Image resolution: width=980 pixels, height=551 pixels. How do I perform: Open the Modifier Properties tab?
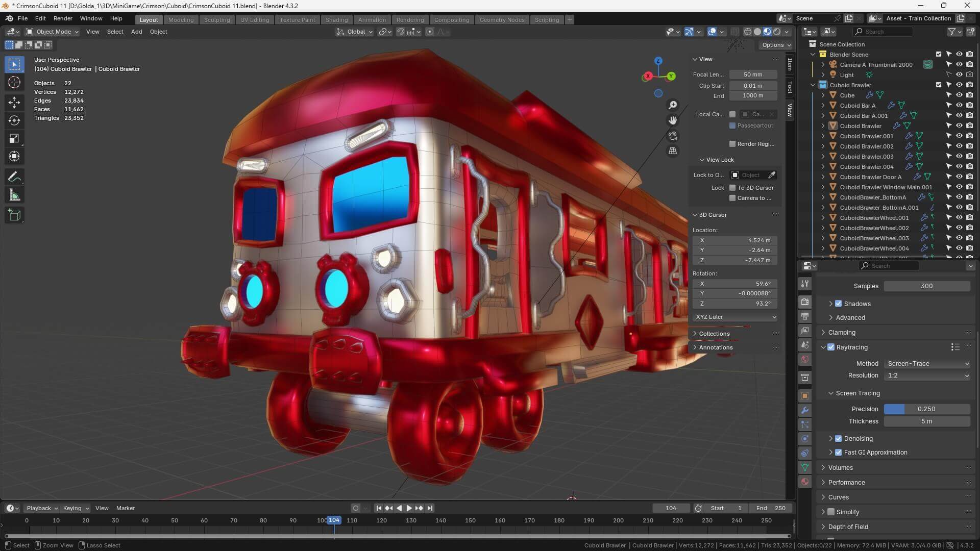pyautogui.click(x=805, y=410)
